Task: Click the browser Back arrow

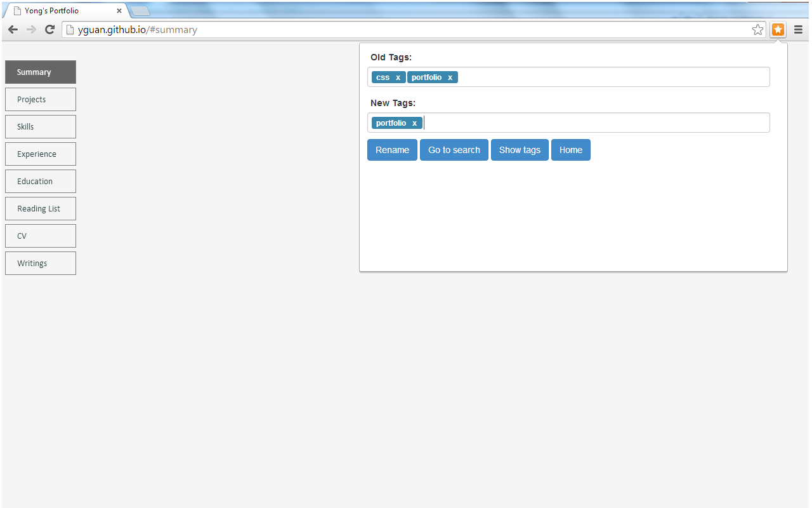Action: (x=13, y=30)
